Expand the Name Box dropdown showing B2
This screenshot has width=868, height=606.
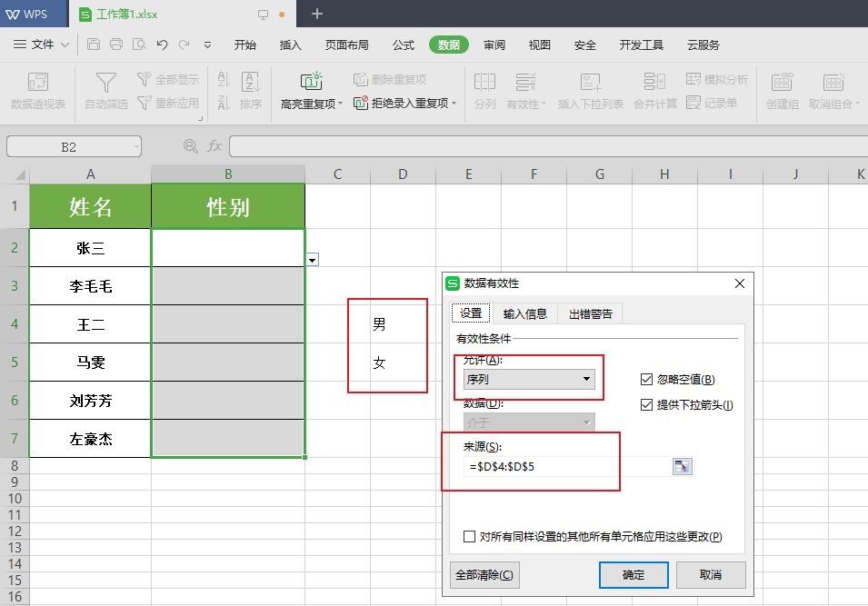tap(135, 146)
